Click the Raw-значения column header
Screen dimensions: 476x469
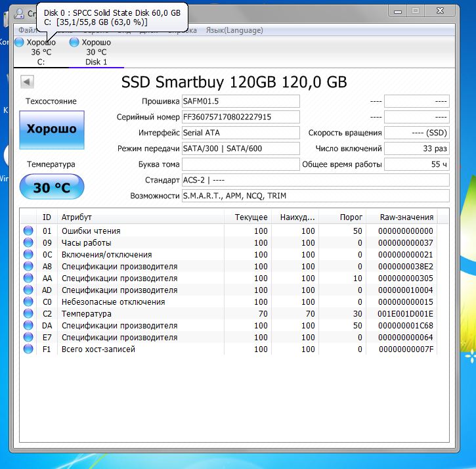pos(402,217)
